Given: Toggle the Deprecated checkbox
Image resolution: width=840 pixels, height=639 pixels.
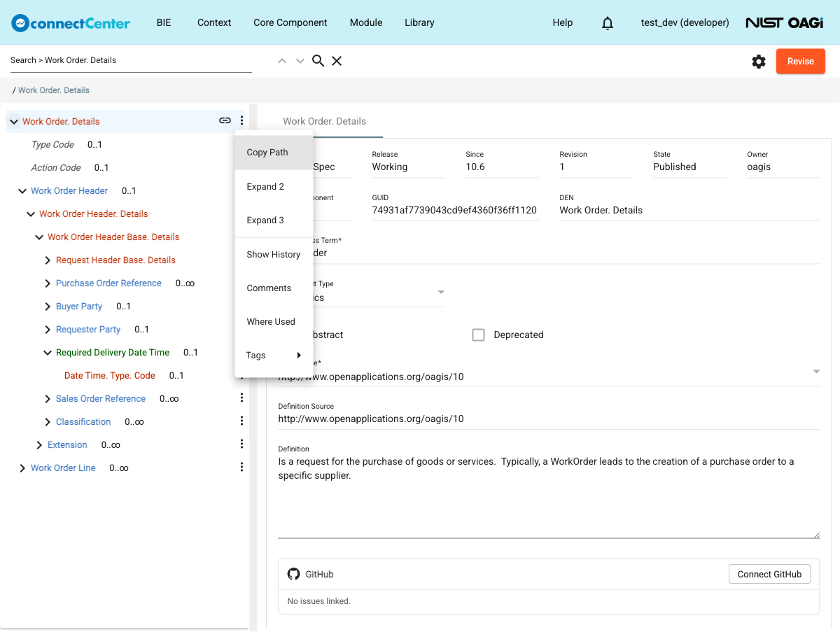Looking at the screenshot, I should (x=478, y=335).
